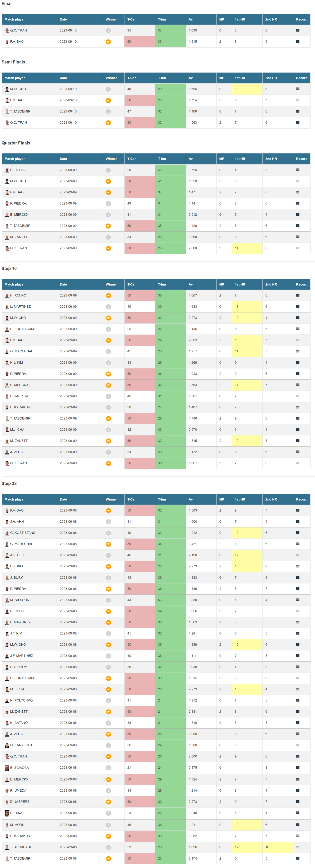Screen dimensions: 315x868
Task: Open player M. HORN in Step 32
Action: 17,825
